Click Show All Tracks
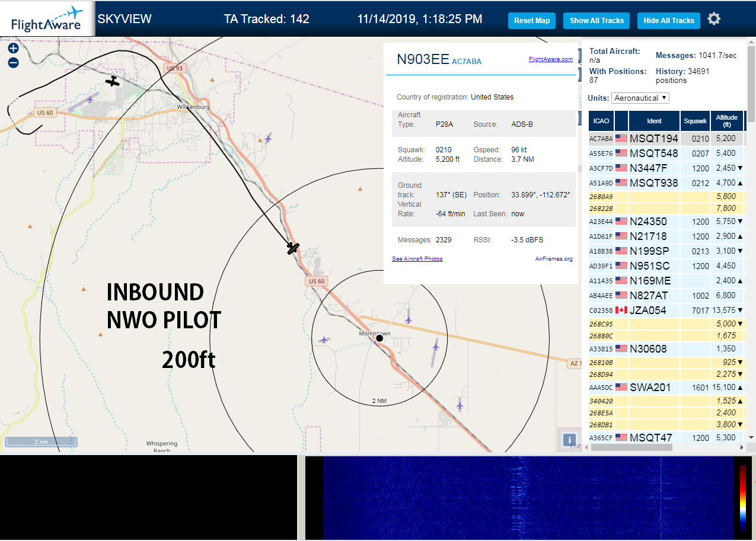 pyautogui.click(x=596, y=20)
